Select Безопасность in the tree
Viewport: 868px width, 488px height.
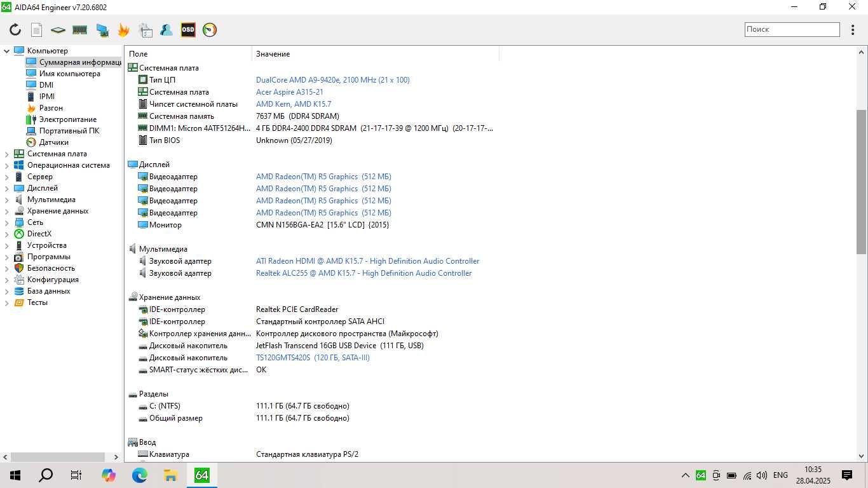(51, 268)
